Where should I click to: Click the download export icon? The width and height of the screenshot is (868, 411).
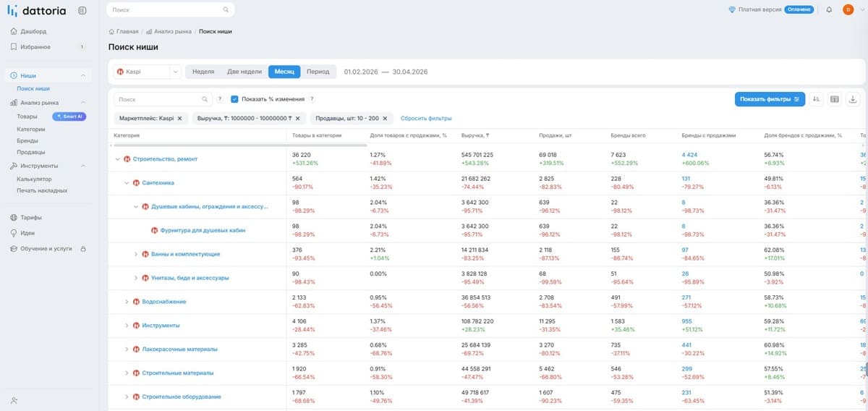click(x=852, y=99)
